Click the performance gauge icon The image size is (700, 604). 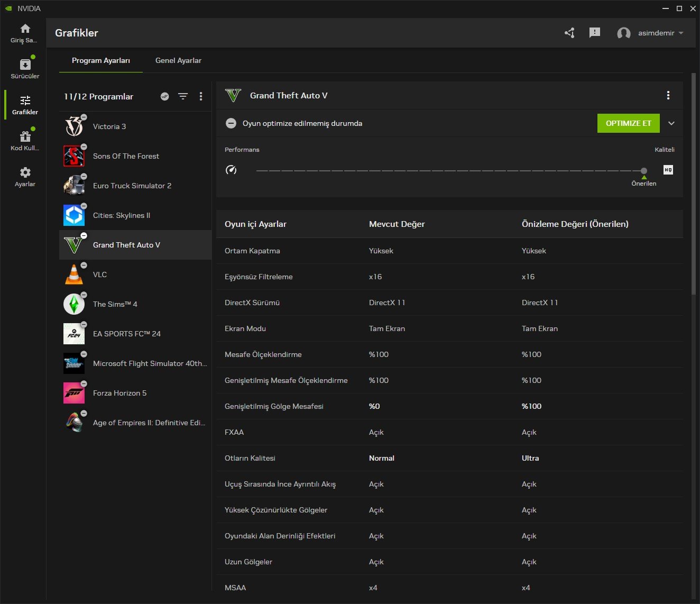point(231,170)
